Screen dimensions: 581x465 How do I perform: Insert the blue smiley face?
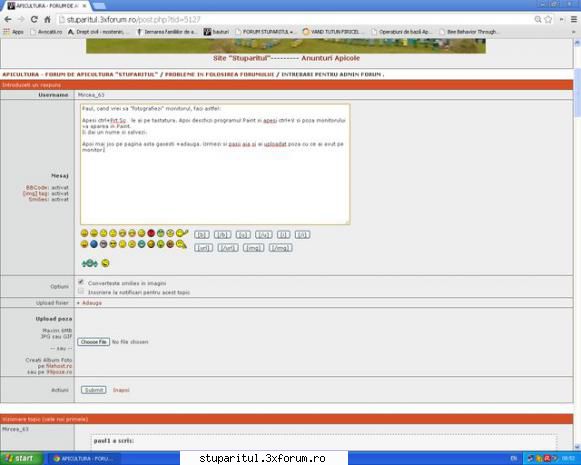94,244
